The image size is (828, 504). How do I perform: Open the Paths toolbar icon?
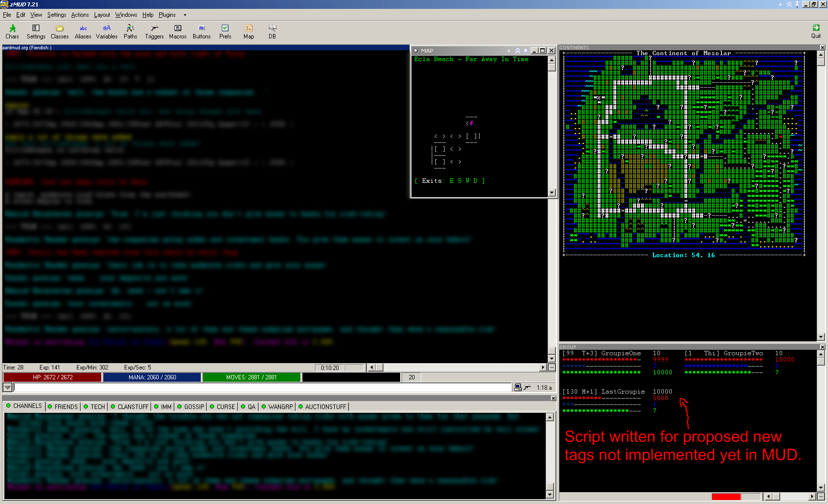tap(130, 32)
